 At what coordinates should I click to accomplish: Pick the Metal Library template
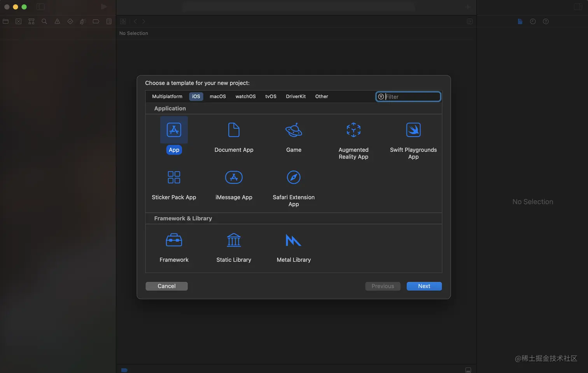[x=294, y=240]
